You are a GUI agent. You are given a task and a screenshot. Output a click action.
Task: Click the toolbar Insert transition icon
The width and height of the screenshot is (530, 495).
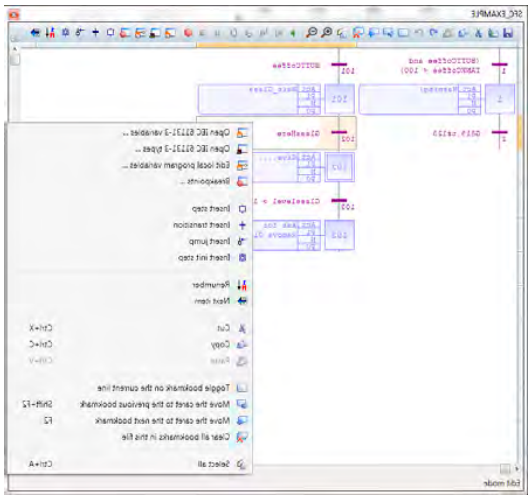pyautogui.click(x=96, y=33)
